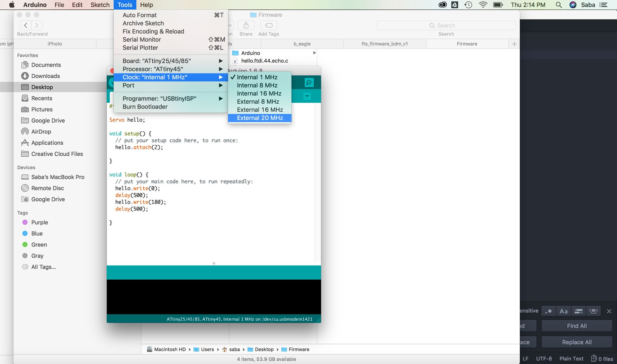Image resolution: width=617 pixels, height=364 pixels.
Task: Select Saba's MacBook Pro device
Action: (x=58, y=177)
